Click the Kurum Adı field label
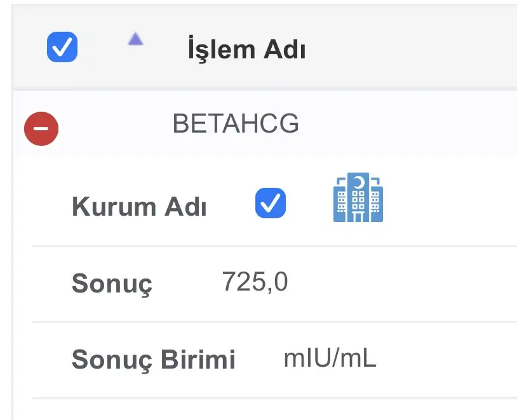Screen dimensions: 517x420 click(139, 207)
